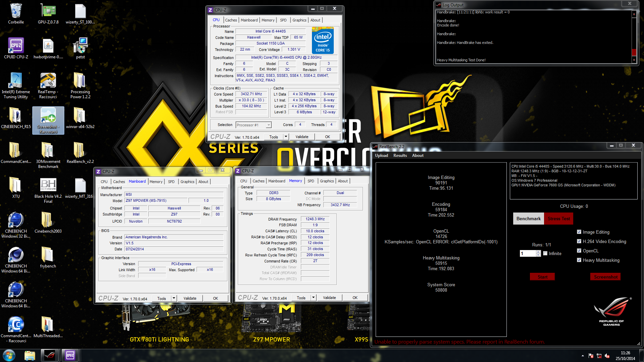This screenshot has height=362, width=644.
Task: Click the RealBench Screenshot button
Action: pos(605,277)
